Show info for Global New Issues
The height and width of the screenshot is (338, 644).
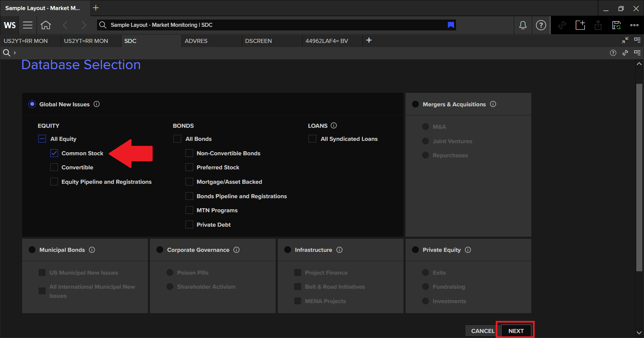click(x=97, y=104)
